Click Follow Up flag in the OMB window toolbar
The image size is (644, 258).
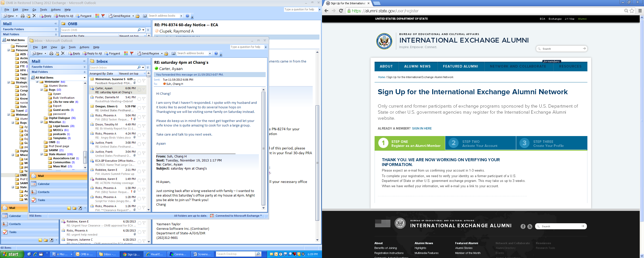point(103,16)
